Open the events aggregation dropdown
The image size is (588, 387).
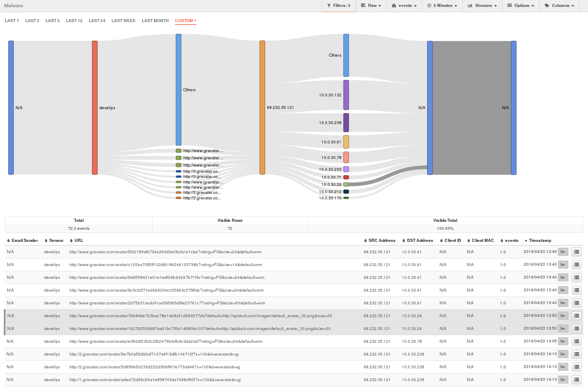(x=404, y=6)
